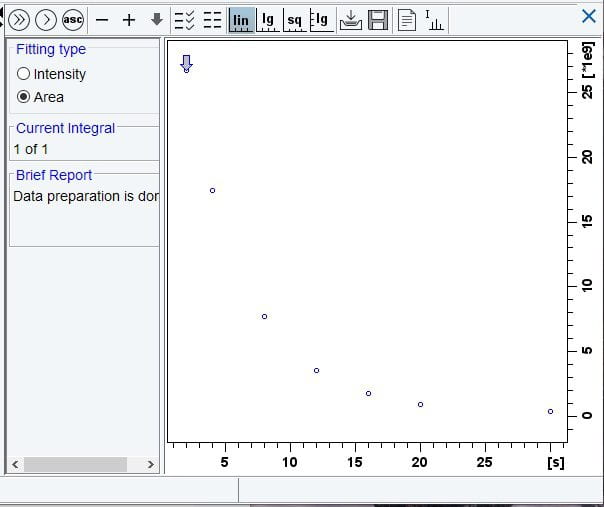Click the plus icon in toolbar
604x507 pixels.
coord(128,20)
